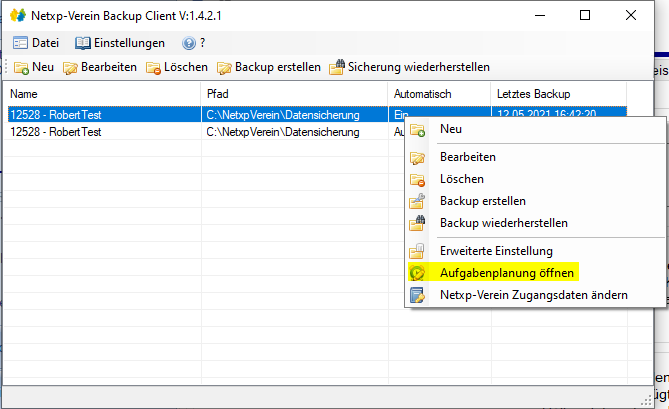The image size is (669, 409).
Task: Open Erweiterte Einstellung entry
Action: coord(535,251)
